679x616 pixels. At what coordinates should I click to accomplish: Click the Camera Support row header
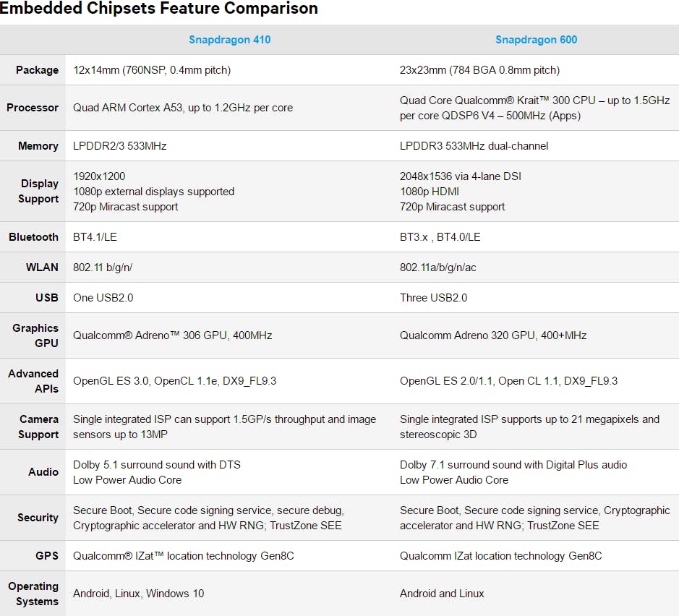pos(38,427)
